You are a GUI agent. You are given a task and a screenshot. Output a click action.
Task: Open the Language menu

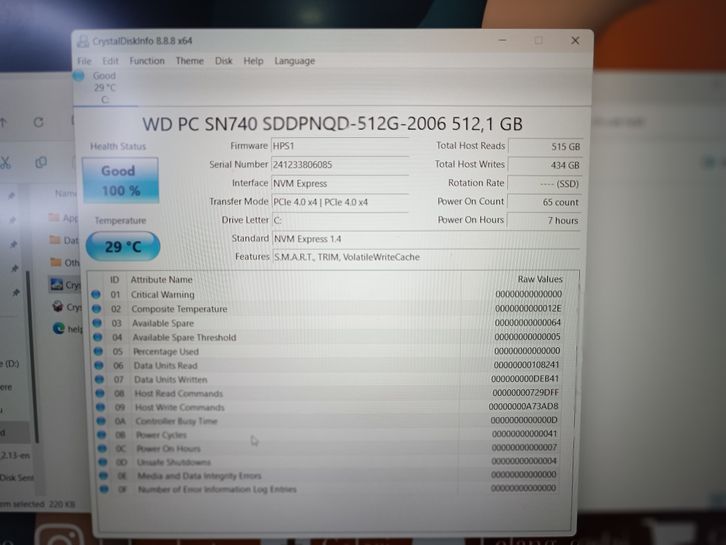pyautogui.click(x=294, y=61)
